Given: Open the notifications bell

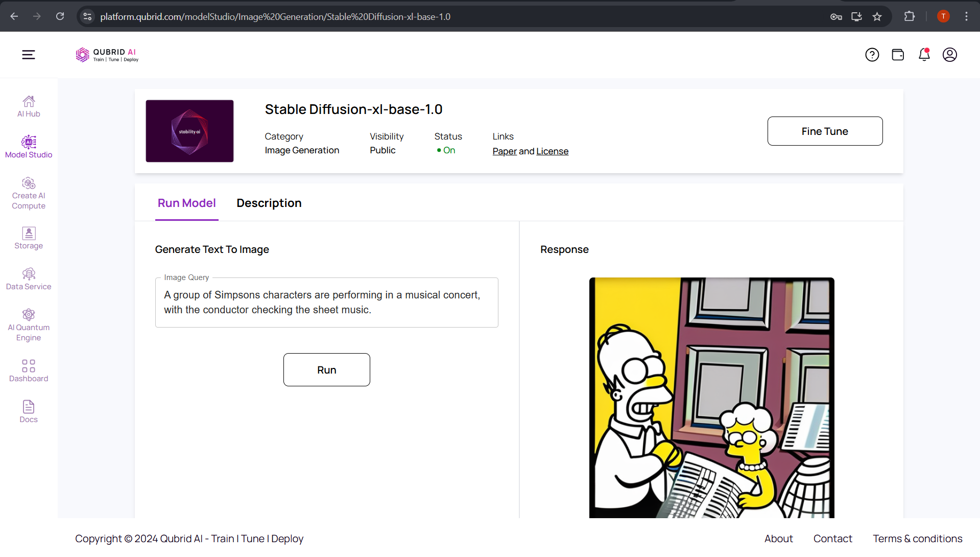Looking at the screenshot, I should (924, 55).
